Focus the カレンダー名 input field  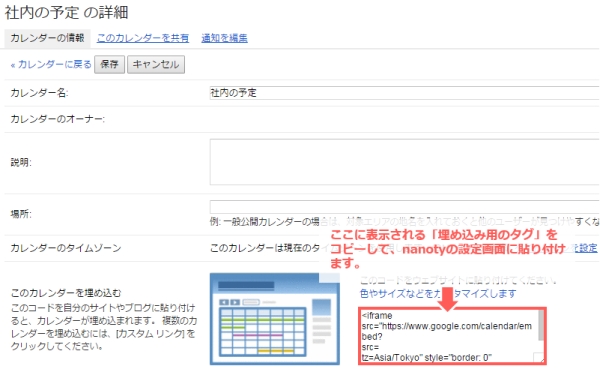point(404,93)
